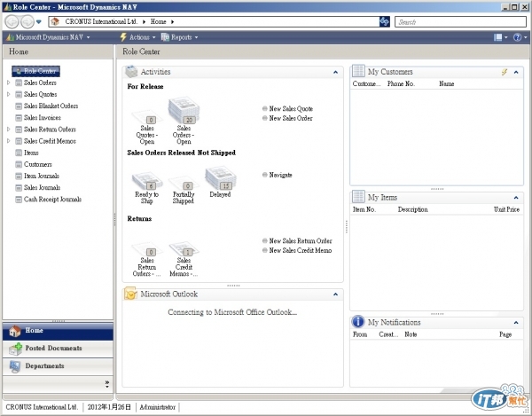Click the New Sales Credit Memo link
Viewport: 532px width, 416px height.
click(297, 250)
